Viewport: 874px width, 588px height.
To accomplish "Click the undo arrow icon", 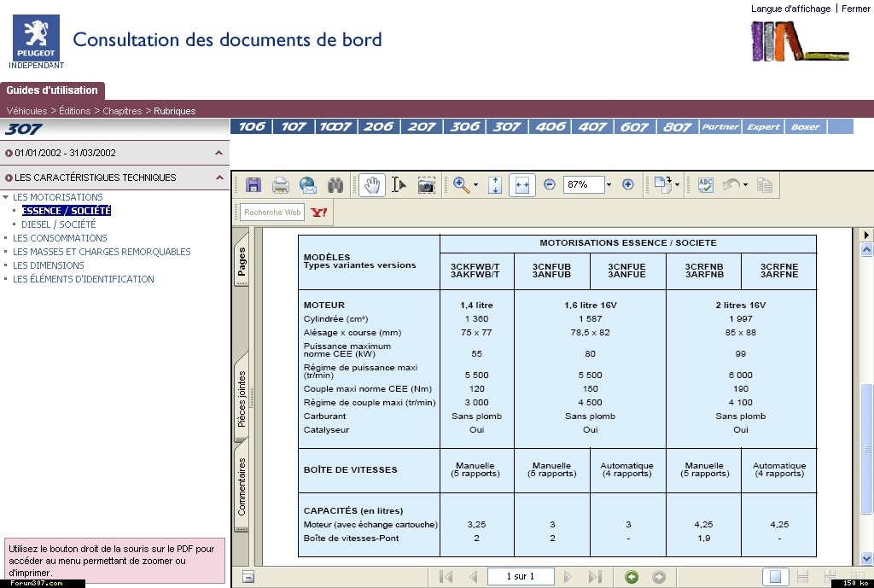I will coord(731,184).
